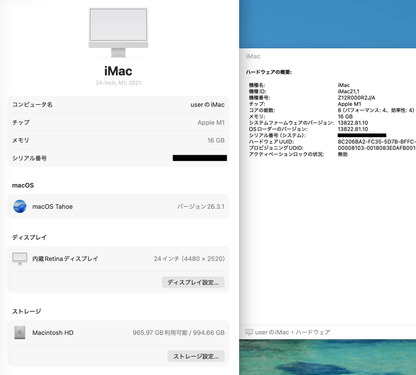The height and width of the screenshot is (375, 416).
Task: Click the プロビジョニングUDID value
Action: [x=377, y=148]
